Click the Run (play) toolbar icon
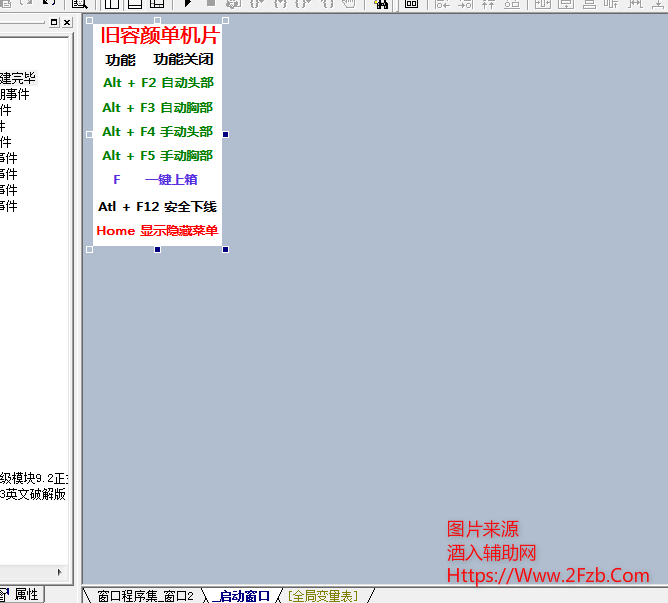The image size is (668, 603). coord(187,4)
